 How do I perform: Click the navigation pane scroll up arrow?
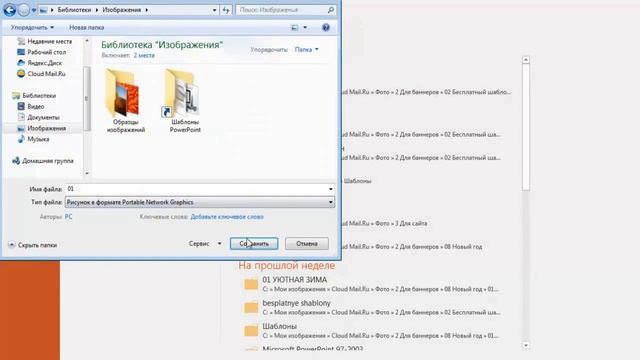[x=87, y=41]
